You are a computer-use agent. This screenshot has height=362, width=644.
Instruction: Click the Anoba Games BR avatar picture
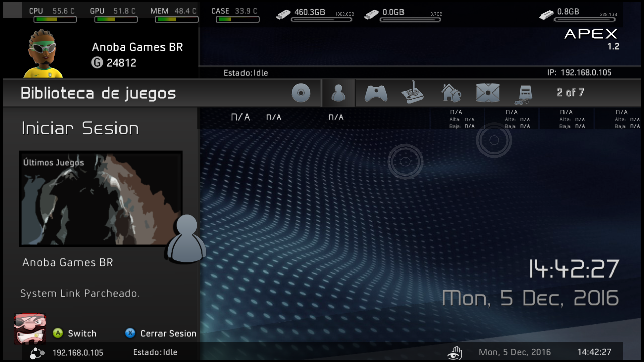point(43,53)
